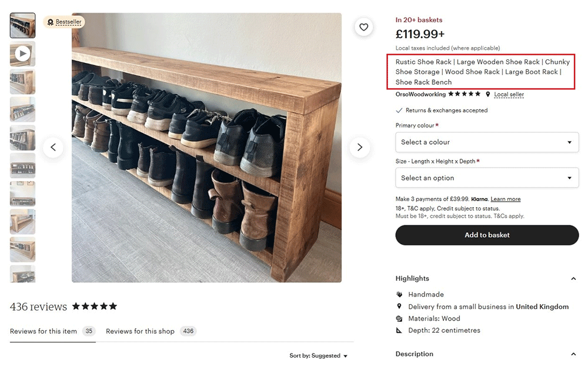Viewport: 588px width, 367px height.
Task: Open the Klarna Learn more link
Action: point(506,199)
